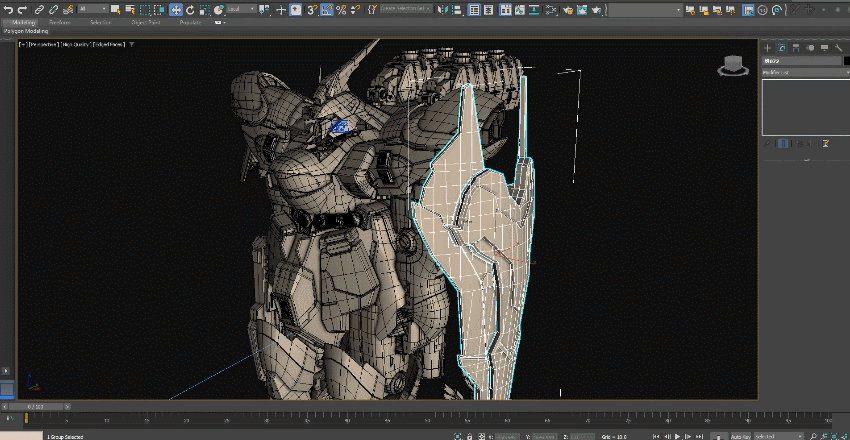Switch to the Object Paint ribbon tab
The width and height of the screenshot is (850, 440).
click(146, 21)
